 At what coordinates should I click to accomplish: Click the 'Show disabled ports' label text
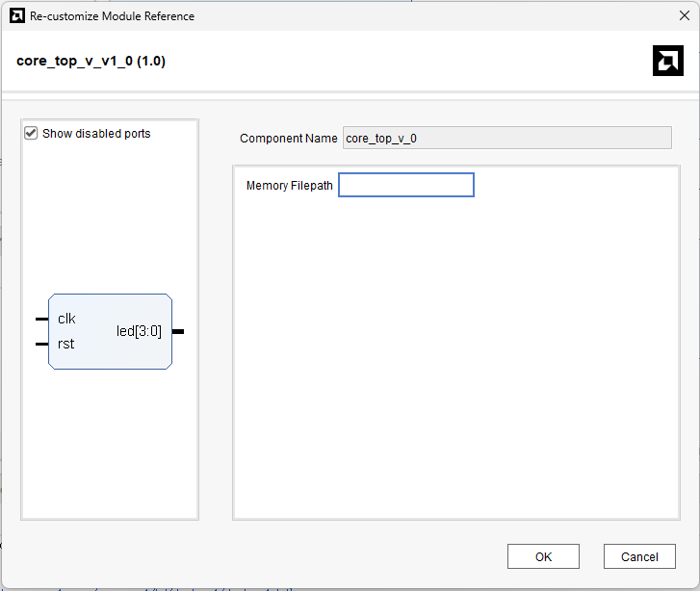[96, 134]
